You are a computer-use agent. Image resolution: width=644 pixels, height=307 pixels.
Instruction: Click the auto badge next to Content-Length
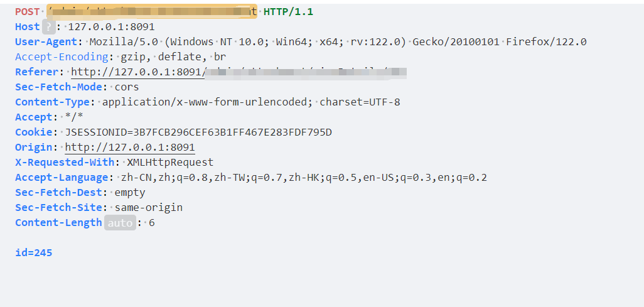(120, 223)
